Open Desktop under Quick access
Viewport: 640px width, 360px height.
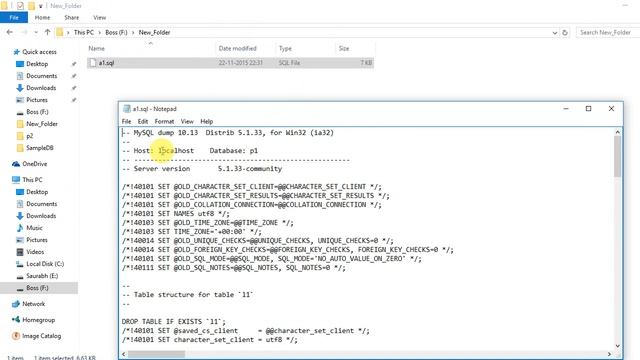pos(37,64)
